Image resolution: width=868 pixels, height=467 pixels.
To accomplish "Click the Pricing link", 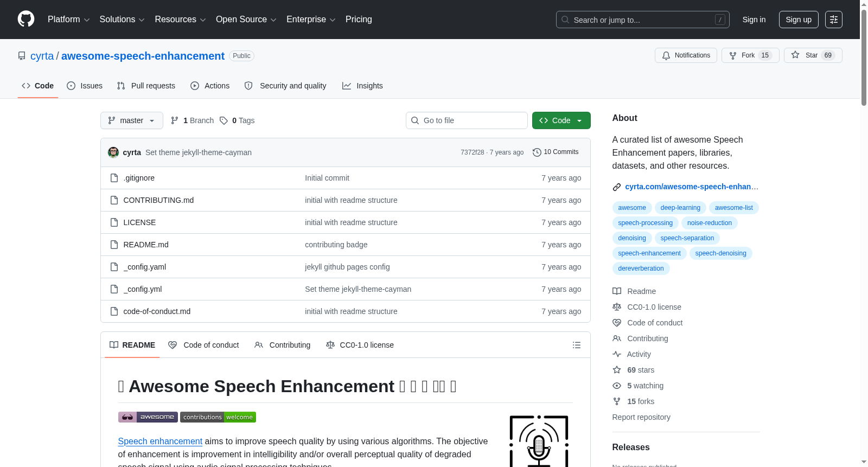I will pos(359,20).
